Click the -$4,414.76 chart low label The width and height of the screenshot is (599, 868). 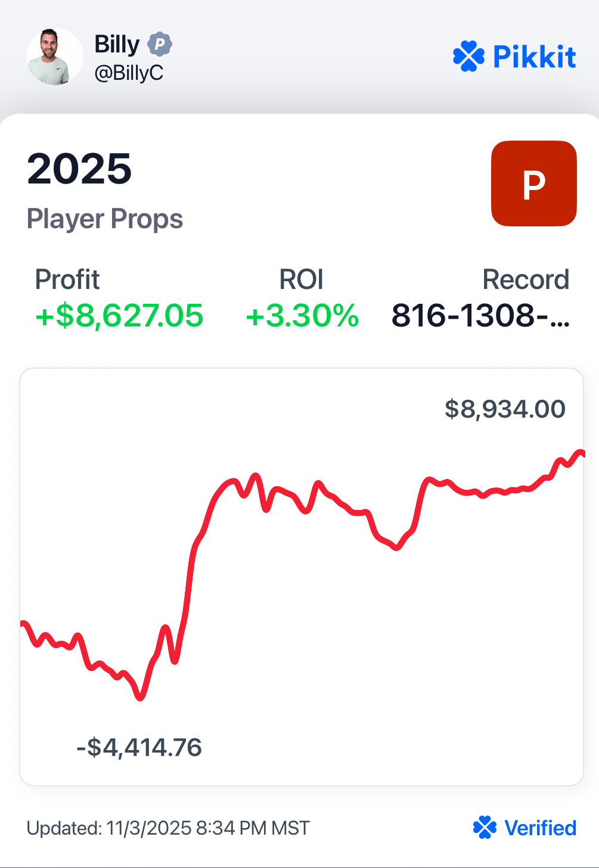(139, 747)
